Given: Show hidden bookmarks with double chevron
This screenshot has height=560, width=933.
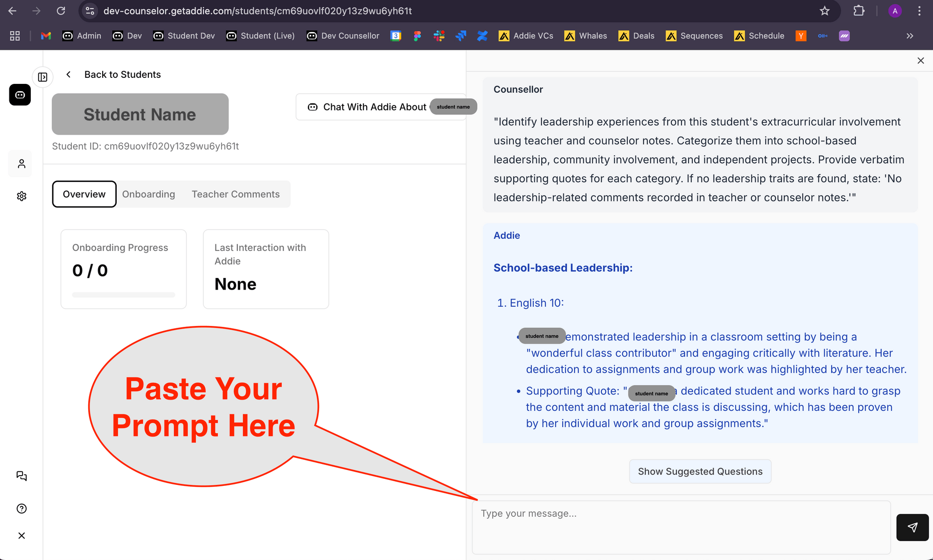Looking at the screenshot, I should (x=910, y=36).
